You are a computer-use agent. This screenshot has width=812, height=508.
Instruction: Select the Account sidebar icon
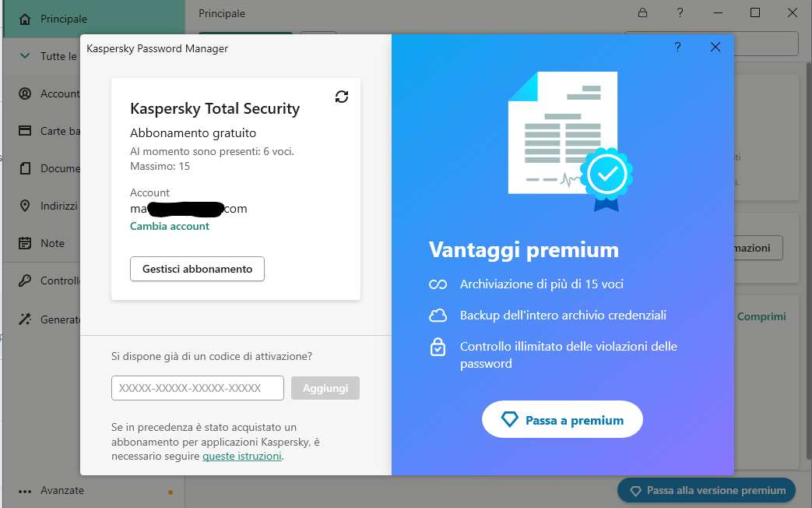(25, 93)
